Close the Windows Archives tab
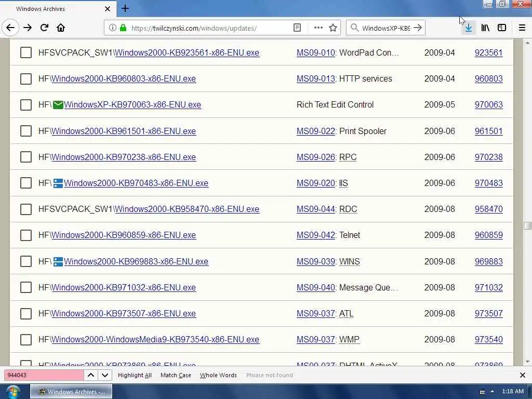 point(107,9)
